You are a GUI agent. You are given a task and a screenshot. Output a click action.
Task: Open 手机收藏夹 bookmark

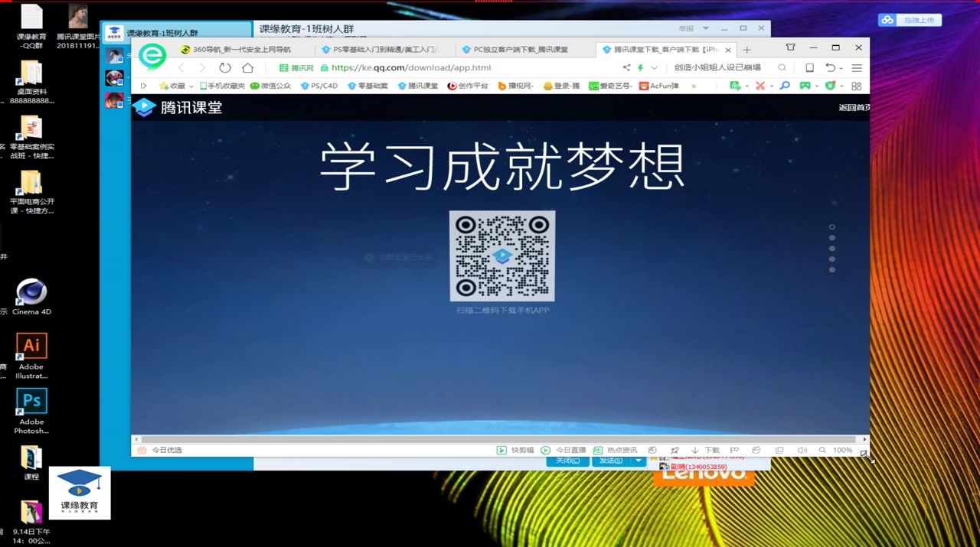pyautogui.click(x=222, y=86)
